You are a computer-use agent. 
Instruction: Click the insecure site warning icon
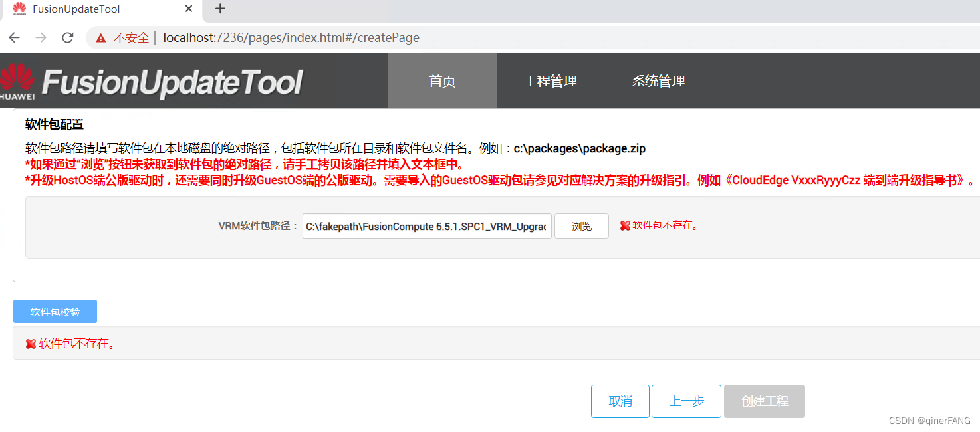coord(101,38)
